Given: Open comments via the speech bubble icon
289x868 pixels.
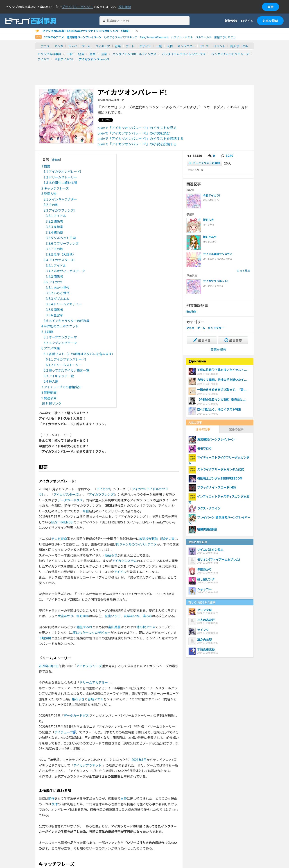Looking at the screenshot, I should click(x=210, y=156).
